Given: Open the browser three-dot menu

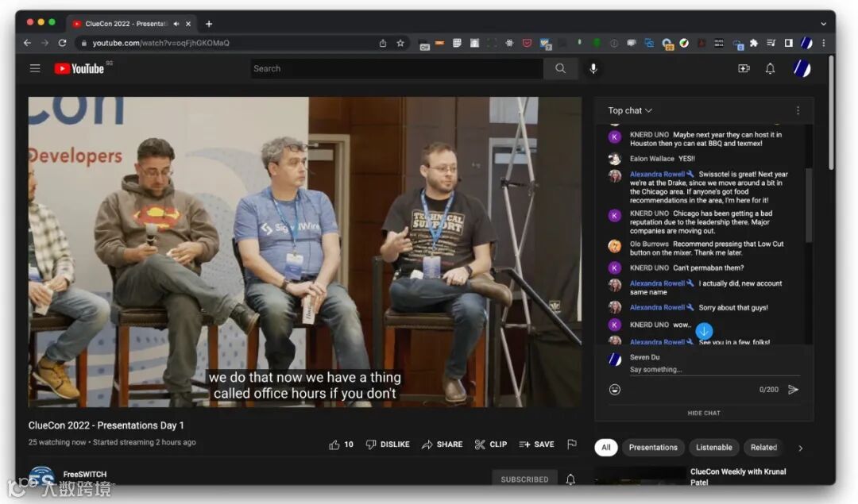Looking at the screenshot, I should 824,43.
